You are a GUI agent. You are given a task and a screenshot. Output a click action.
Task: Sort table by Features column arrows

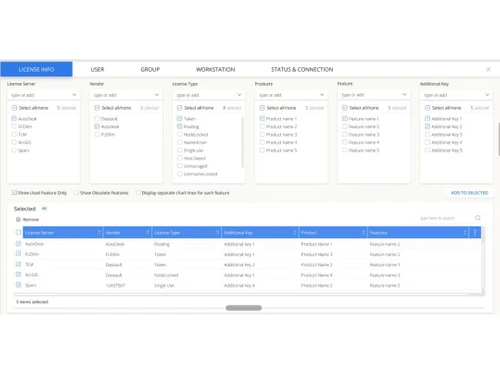coord(465,232)
